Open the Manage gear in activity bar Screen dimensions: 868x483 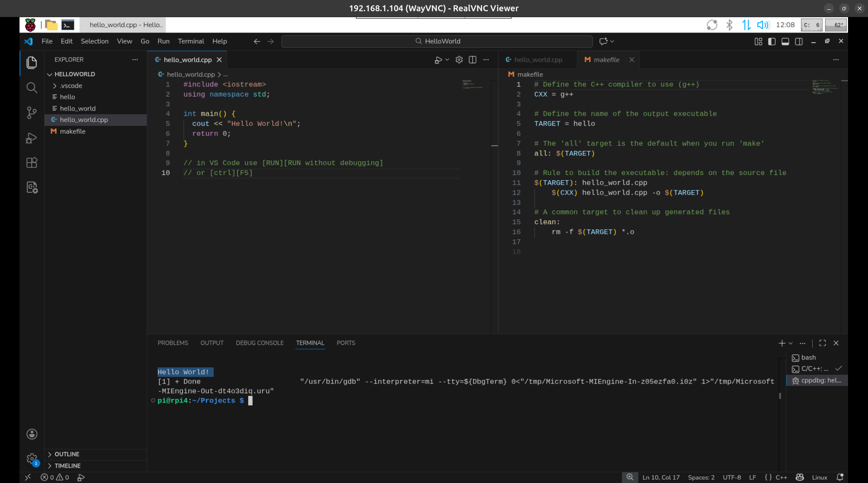32,459
